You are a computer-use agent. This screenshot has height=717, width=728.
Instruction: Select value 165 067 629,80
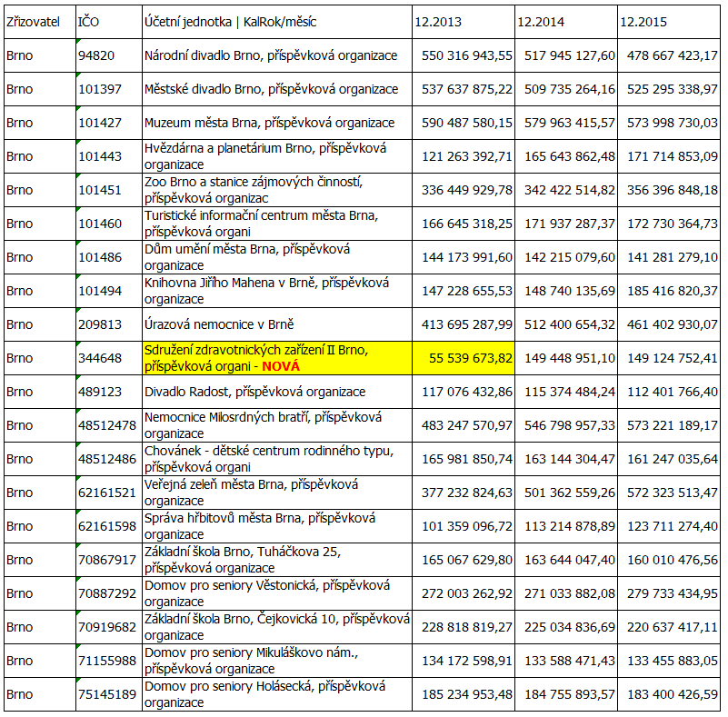[x=464, y=560]
